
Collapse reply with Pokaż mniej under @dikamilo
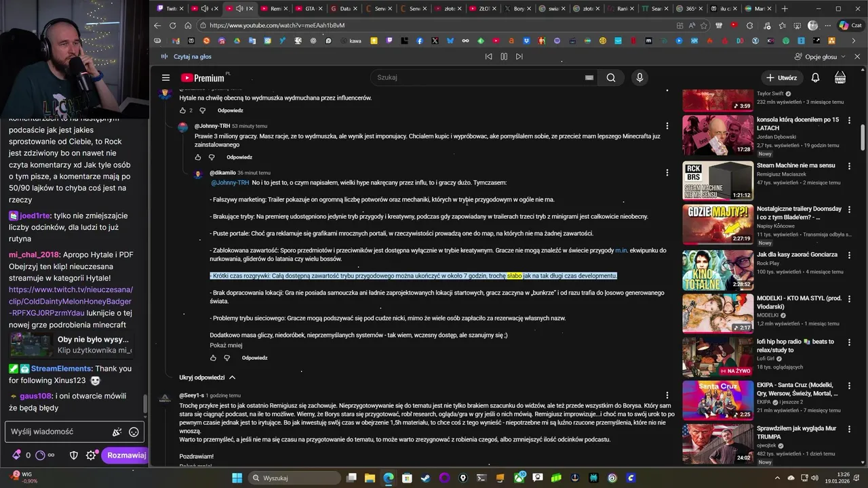point(226,345)
